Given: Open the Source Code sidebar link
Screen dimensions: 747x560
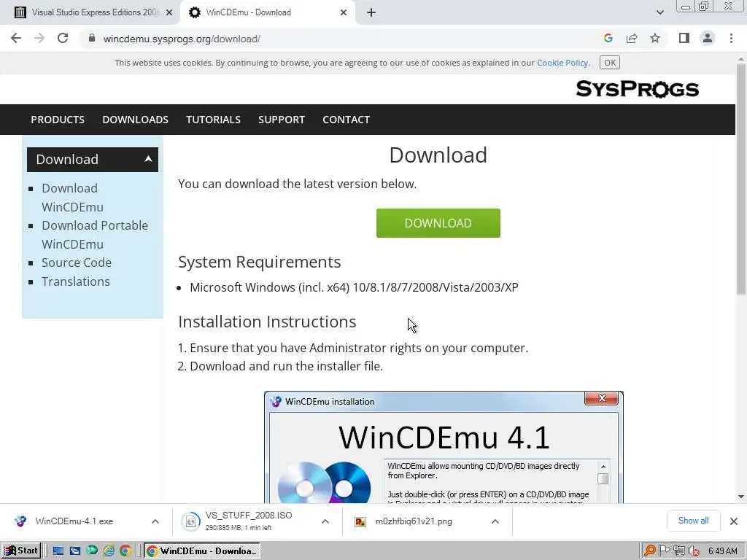Looking at the screenshot, I should click(77, 262).
